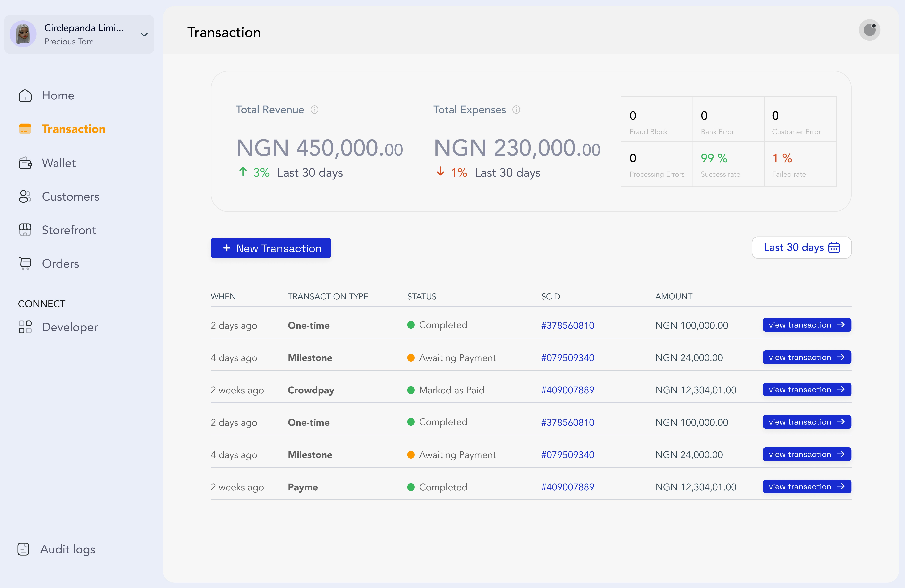Viewport: 905px width, 588px height.
Task: Click the Wallet sidebar icon
Action: [x=25, y=163]
